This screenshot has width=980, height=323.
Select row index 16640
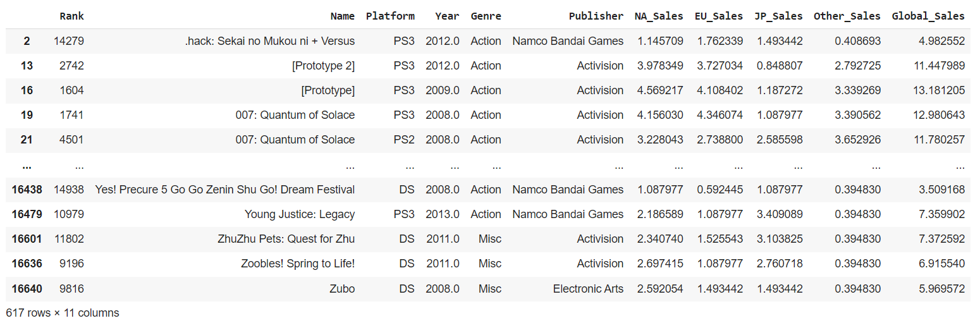coord(27,289)
